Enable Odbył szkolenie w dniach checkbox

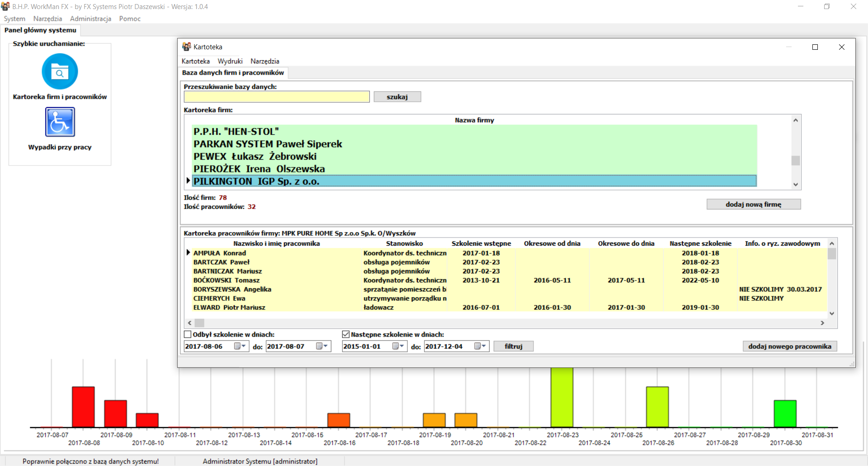188,334
